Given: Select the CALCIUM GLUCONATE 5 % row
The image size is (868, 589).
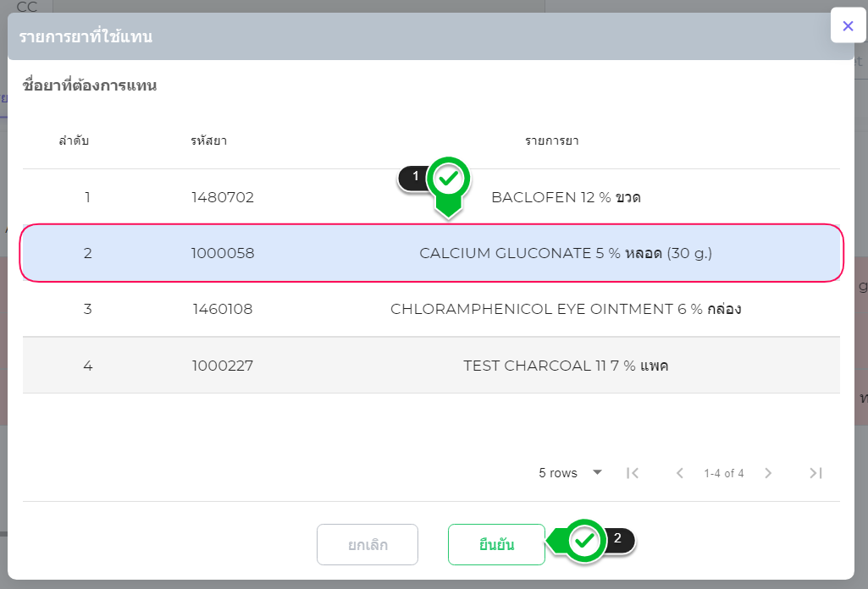Looking at the screenshot, I should pyautogui.click(x=565, y=253).
